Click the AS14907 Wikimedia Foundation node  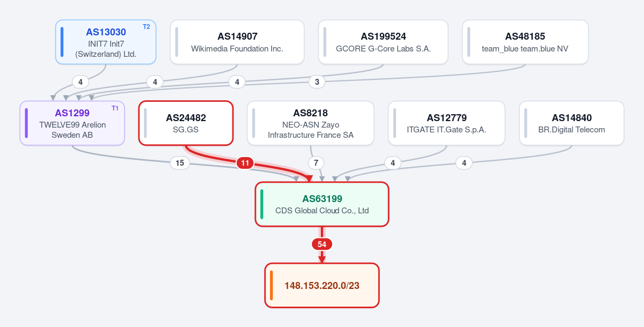click(237, 42)
